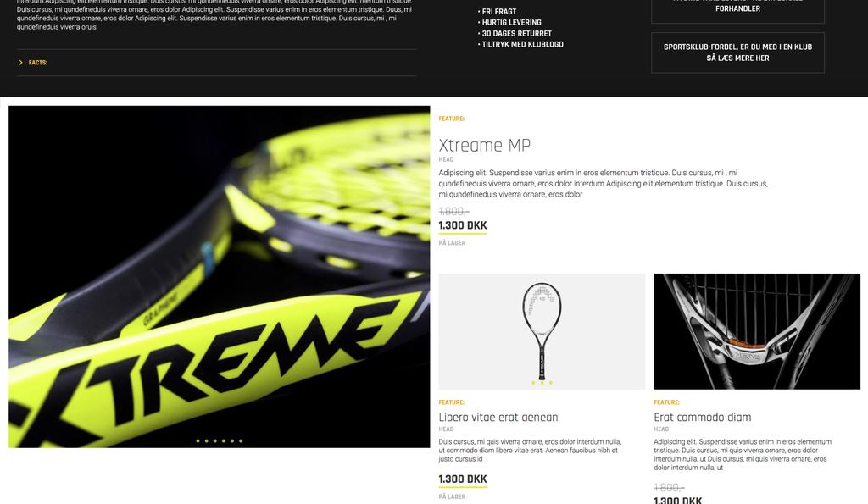Click the 30 dages returret item
Viewport: 868px width, 504px height.
click(x=515, y=33)
